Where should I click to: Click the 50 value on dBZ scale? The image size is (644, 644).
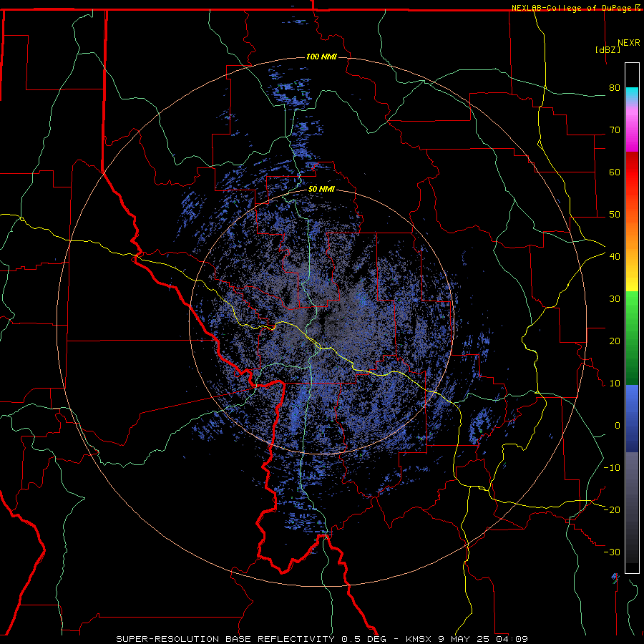coord(615,215)
